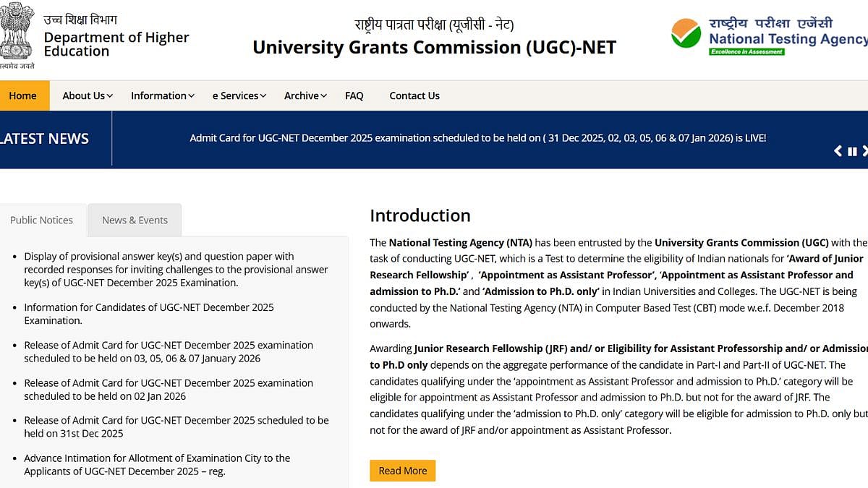The width and height of the screenshot is (868, 488).
Task: Open the e Services dropdown
Action: [x=238, y=95]
